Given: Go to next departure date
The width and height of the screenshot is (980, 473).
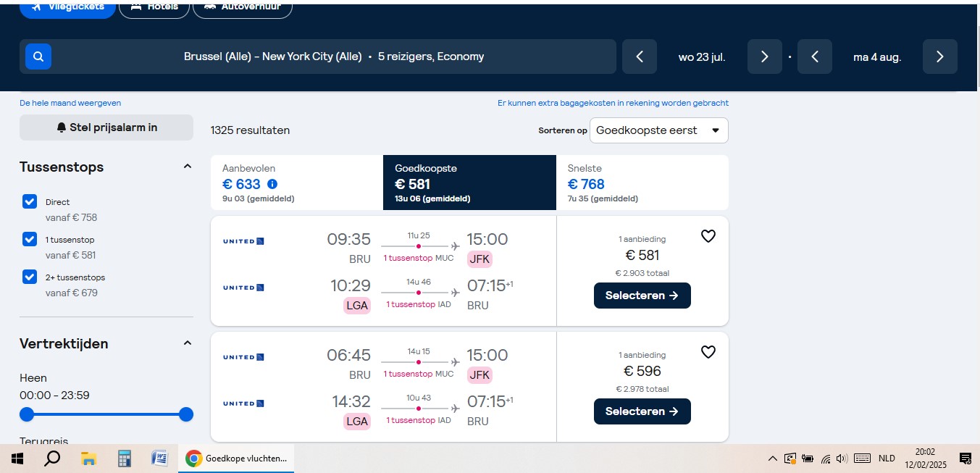Looking at the screenshot, I should click(x=765, y=56).
